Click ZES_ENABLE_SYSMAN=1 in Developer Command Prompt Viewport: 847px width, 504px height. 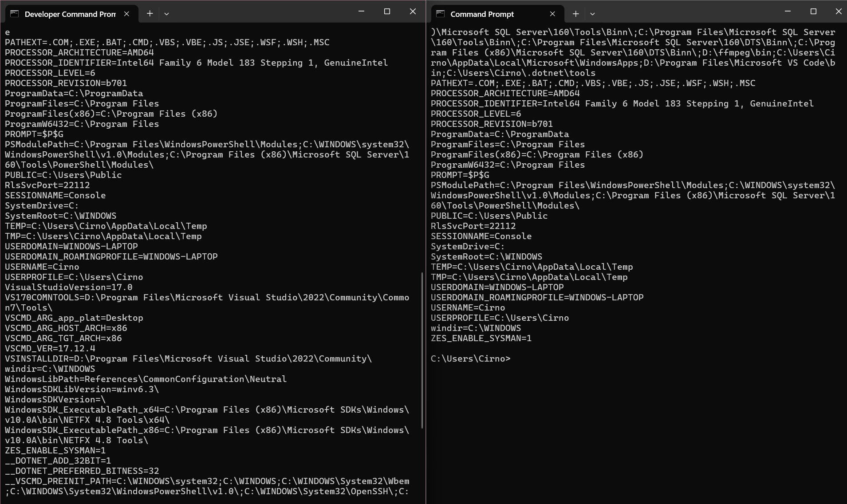(55, 450)
